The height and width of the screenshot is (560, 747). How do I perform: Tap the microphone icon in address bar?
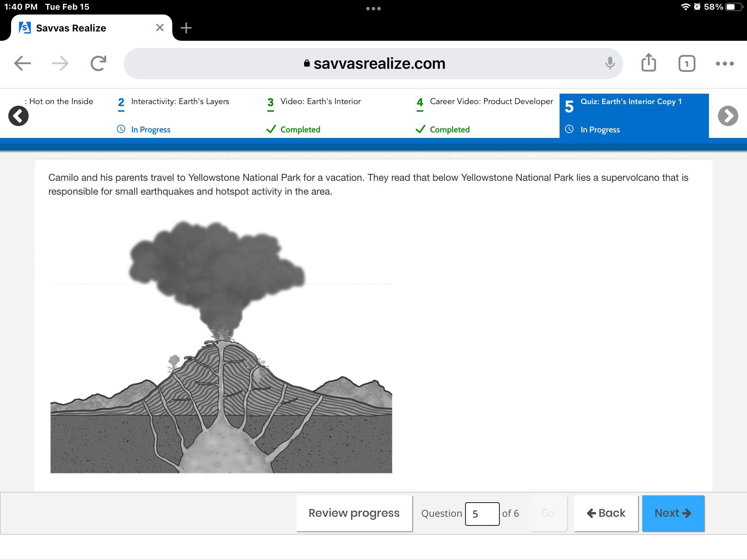click(x=610, y=64)
